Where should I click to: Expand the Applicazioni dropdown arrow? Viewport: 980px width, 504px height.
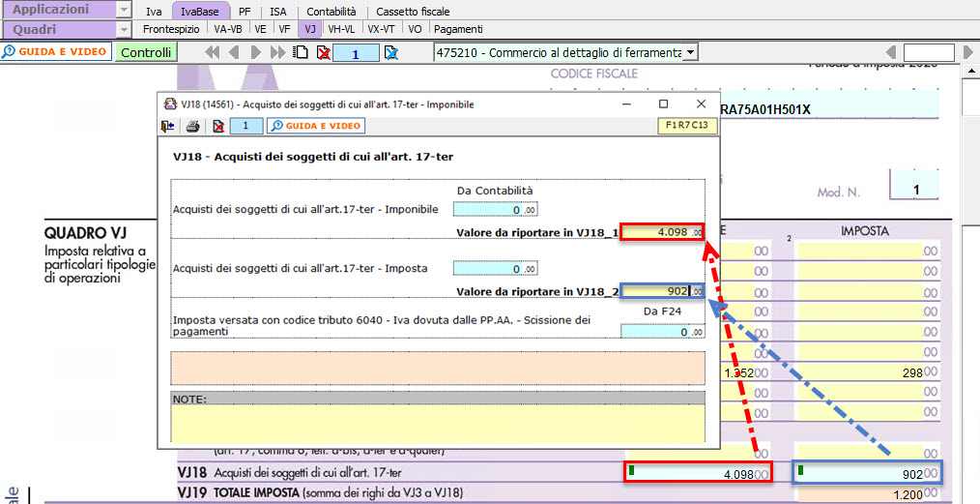tap(123, 11)
